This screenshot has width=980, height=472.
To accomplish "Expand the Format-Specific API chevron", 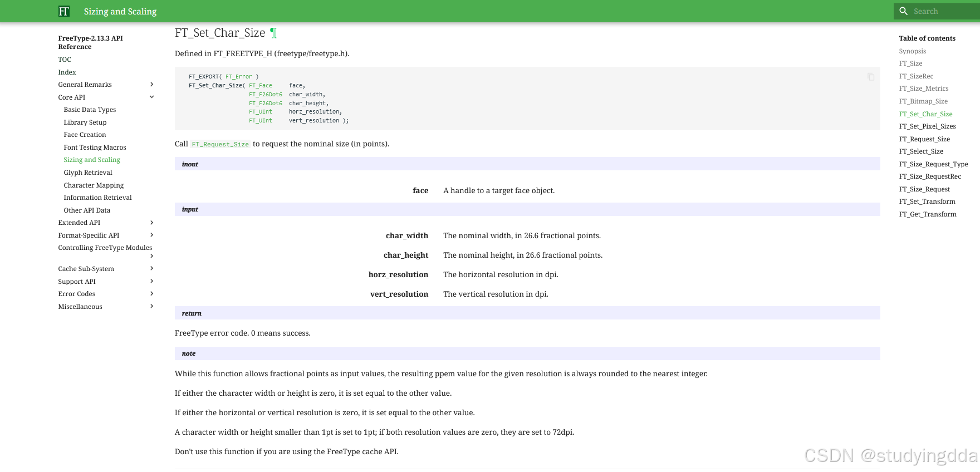I will tap(151, 235).
